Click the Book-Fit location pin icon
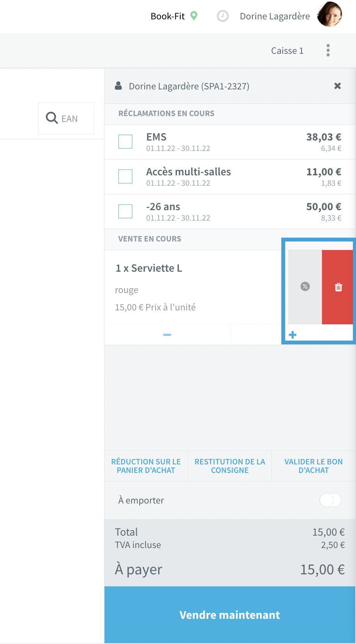 (x=194, y=16)
